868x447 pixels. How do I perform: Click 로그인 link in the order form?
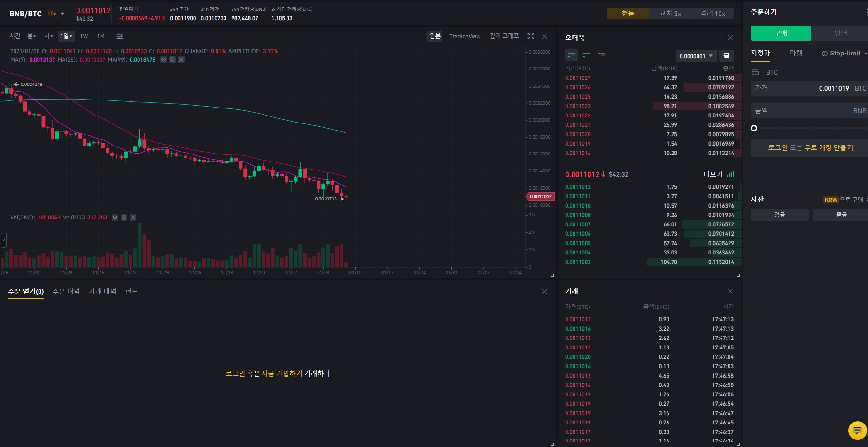(x=778, y=148)
